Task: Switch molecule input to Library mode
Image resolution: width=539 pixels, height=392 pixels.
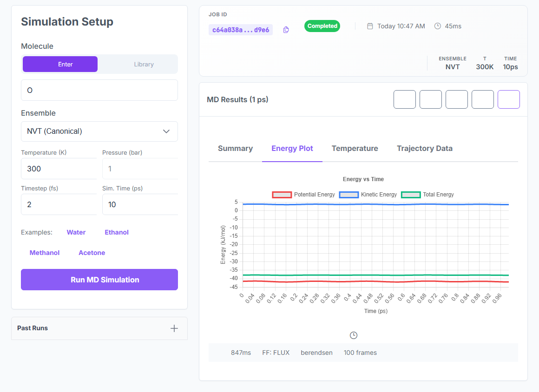Action: [144, 64]
